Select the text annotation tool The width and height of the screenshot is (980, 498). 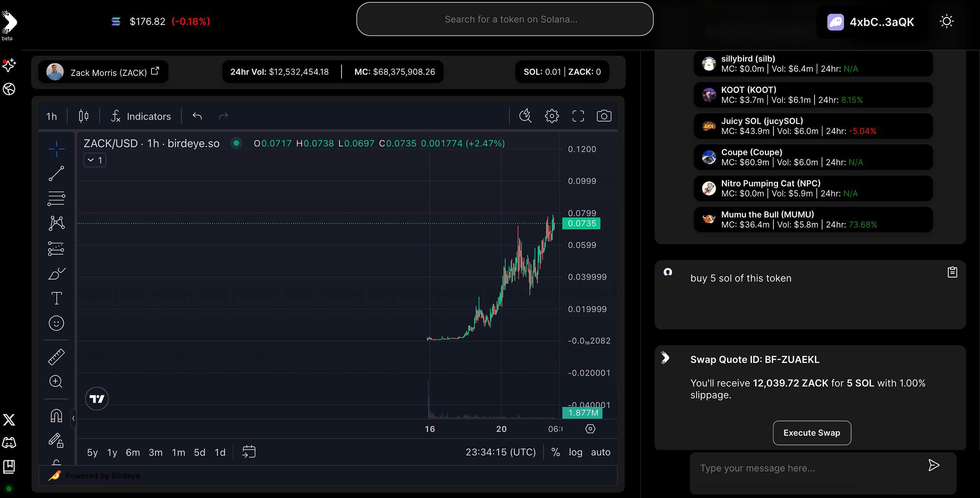pyautogui.click(x=56, y=298)
